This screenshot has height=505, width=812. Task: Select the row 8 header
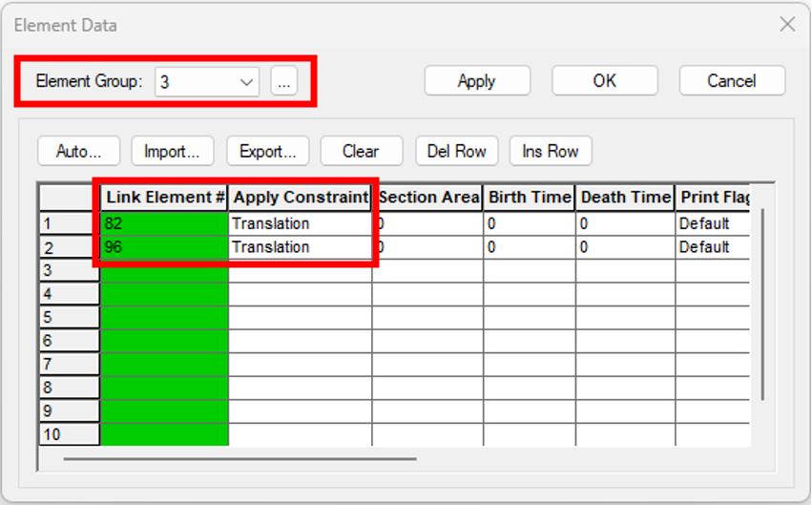pyautogui.click(x=70, y=388)
